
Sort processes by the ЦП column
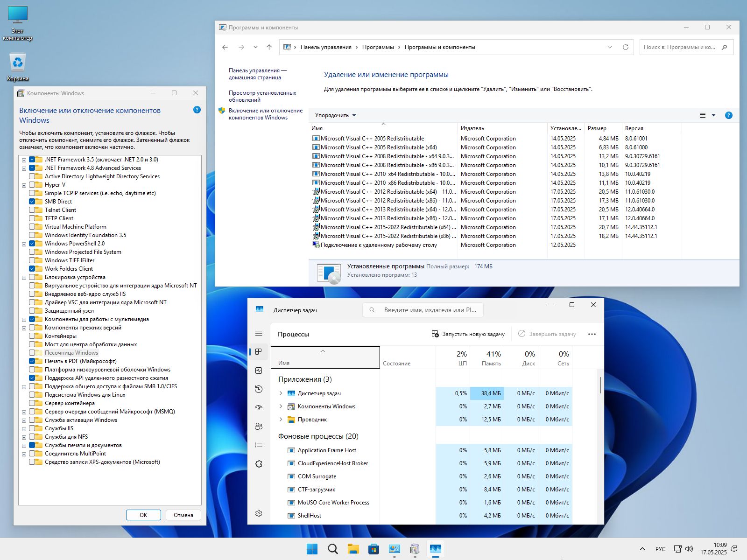tap(453, 358)
